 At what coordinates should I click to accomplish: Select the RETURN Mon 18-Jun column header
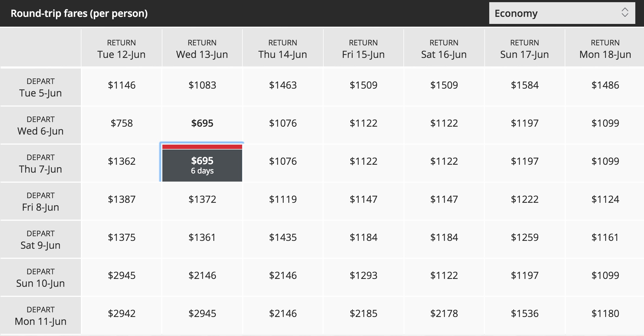[x=605, y=48]
